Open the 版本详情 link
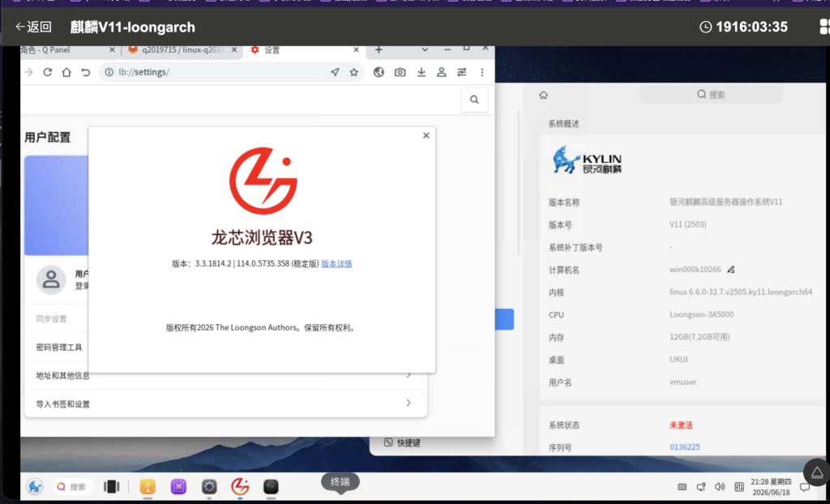Viewport: 830px width, 504px height. click(x=336, y=263)
